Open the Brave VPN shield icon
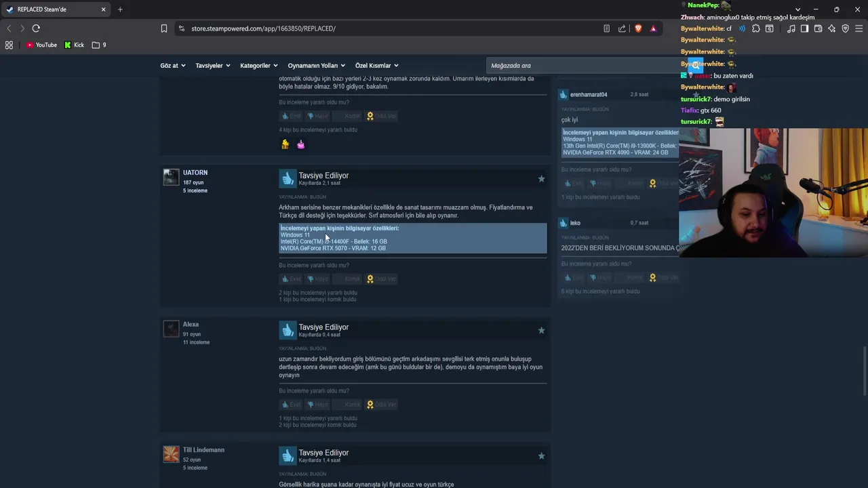Screen dimensions: 868x488 click(x=845, y=28)
